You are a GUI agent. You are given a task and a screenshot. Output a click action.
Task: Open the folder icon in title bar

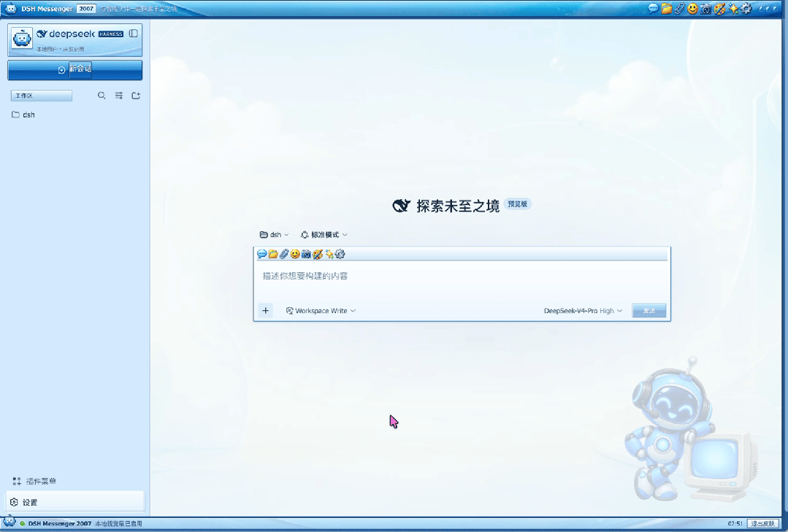click(666, 9)
